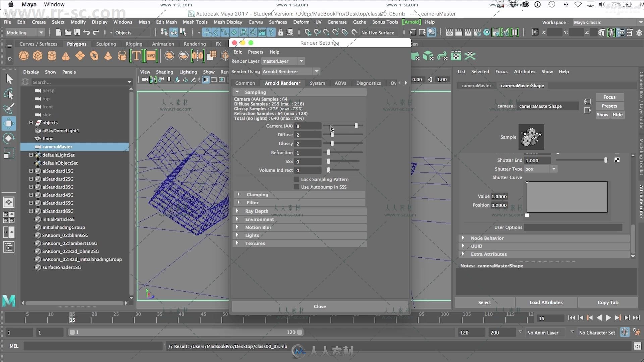Click the mirror shelf icon
The height and width of the screenshot is (362, 644).
coord(198,56)
